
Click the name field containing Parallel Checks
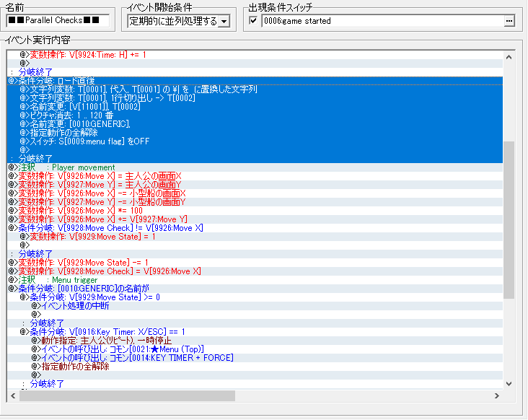click(58, 20)
